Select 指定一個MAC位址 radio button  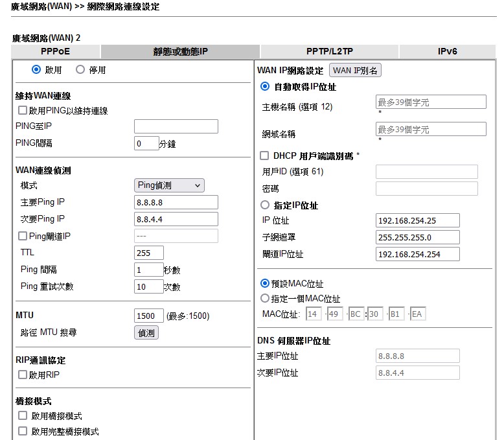click(x=264, y=299)
